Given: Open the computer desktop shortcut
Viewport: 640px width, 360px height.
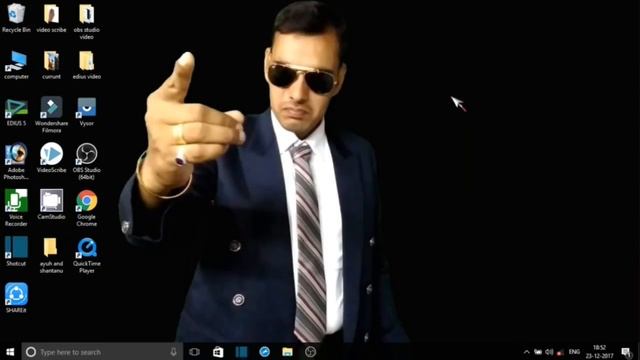Looking at the screenshot, I should (16, 64).
